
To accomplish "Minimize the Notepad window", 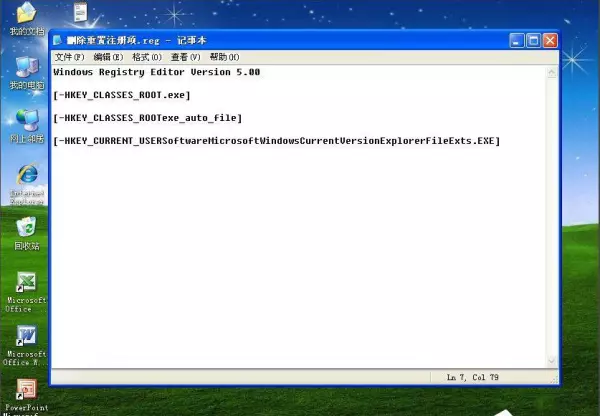I will pyautogui.click(x=517, y=41).
